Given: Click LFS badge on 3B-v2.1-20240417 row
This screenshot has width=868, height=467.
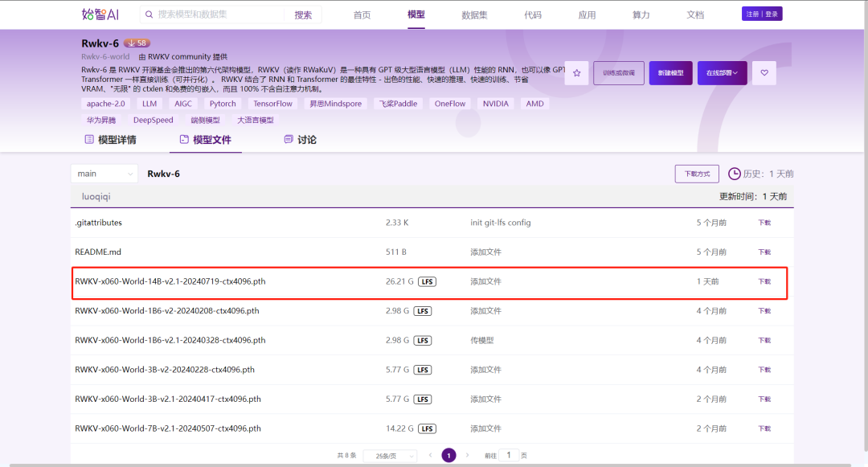Looking at the screenshot, I should [x=423, y=399].
